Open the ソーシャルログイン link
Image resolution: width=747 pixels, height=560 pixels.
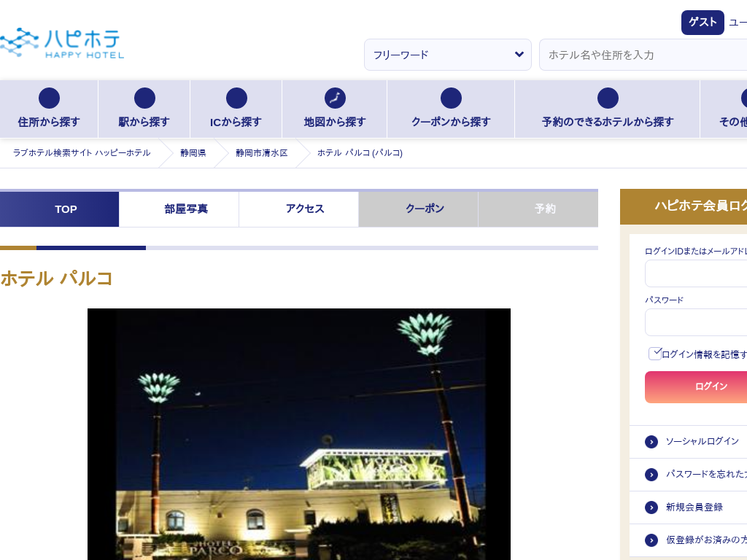(x=703, y=441)
